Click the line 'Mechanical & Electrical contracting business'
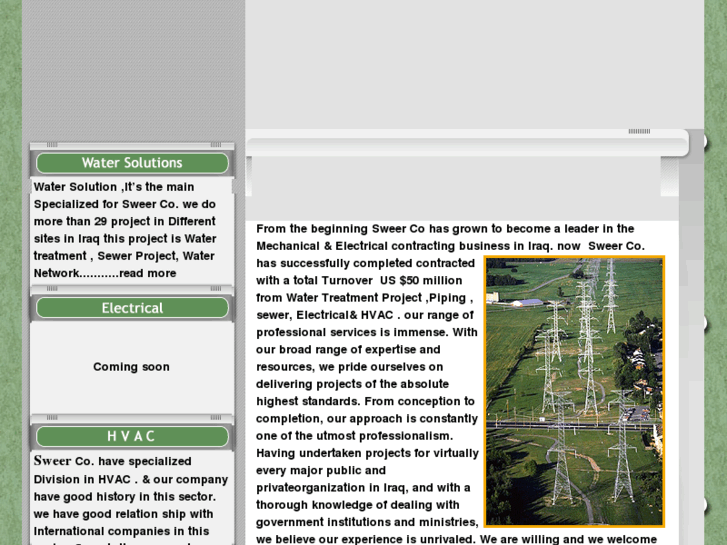The image size is (727, 545). 383,246
